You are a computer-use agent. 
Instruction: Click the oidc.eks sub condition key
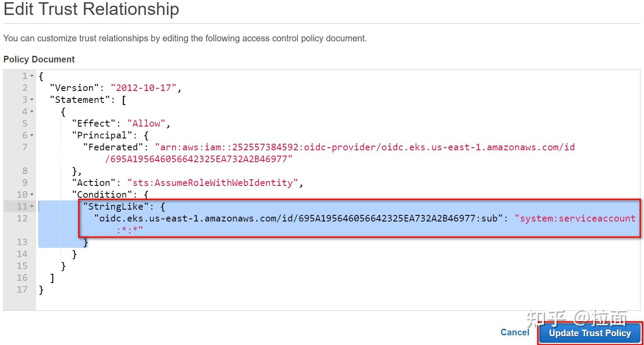tap(298, 218)
